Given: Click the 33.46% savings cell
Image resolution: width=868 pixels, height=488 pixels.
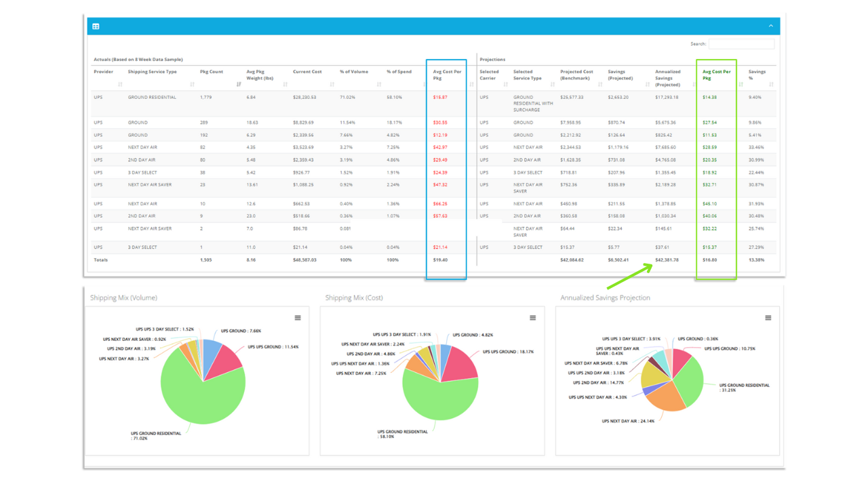Looking at the screenshot, I should point(756,147).
